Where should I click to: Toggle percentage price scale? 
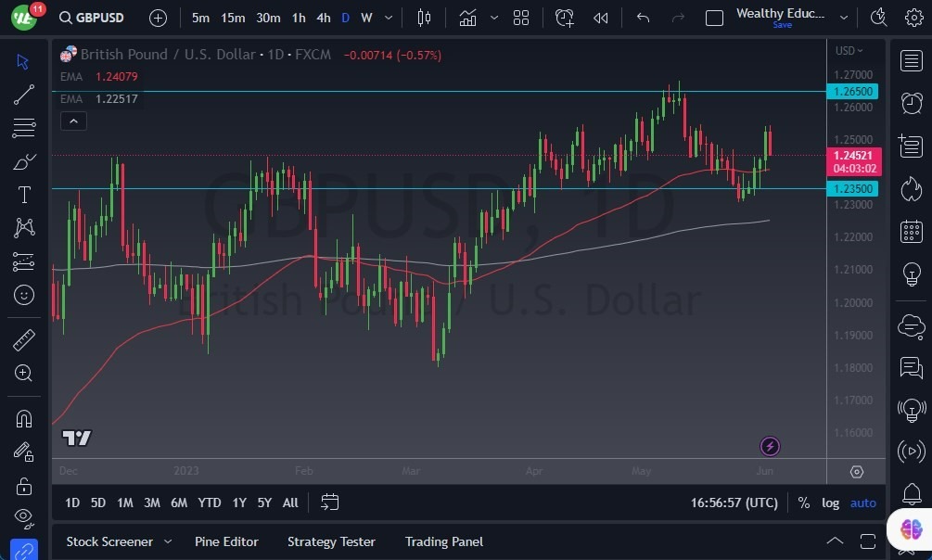(x=803, y=502)
